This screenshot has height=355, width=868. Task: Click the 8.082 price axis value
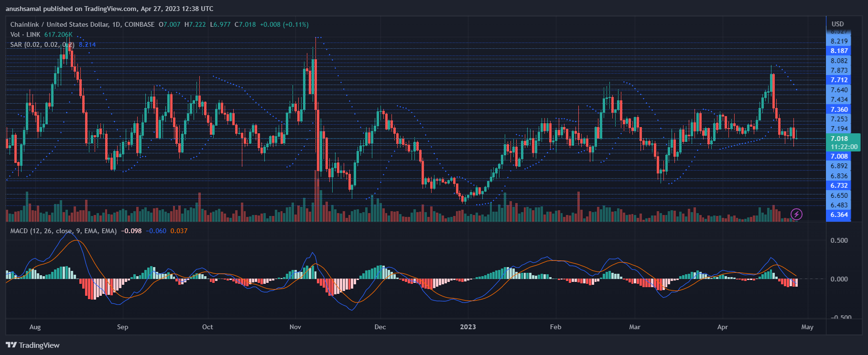tap(839, 61)
